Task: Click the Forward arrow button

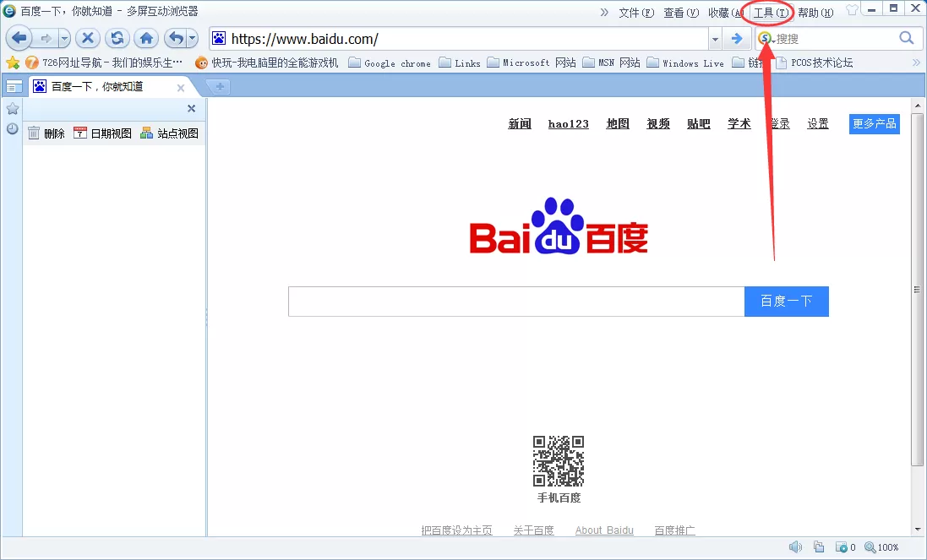Action: point(45,39)
